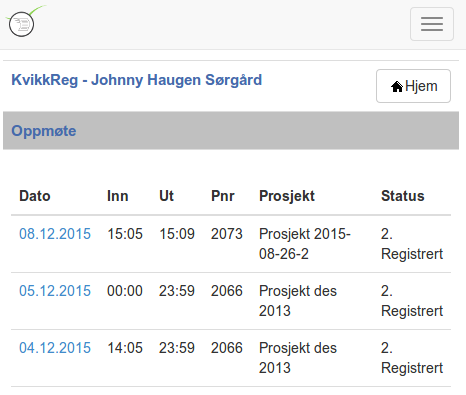The image size is (466, 395).
Task: Open the 05.12.2015 date entry
Action: click(55, 291)
